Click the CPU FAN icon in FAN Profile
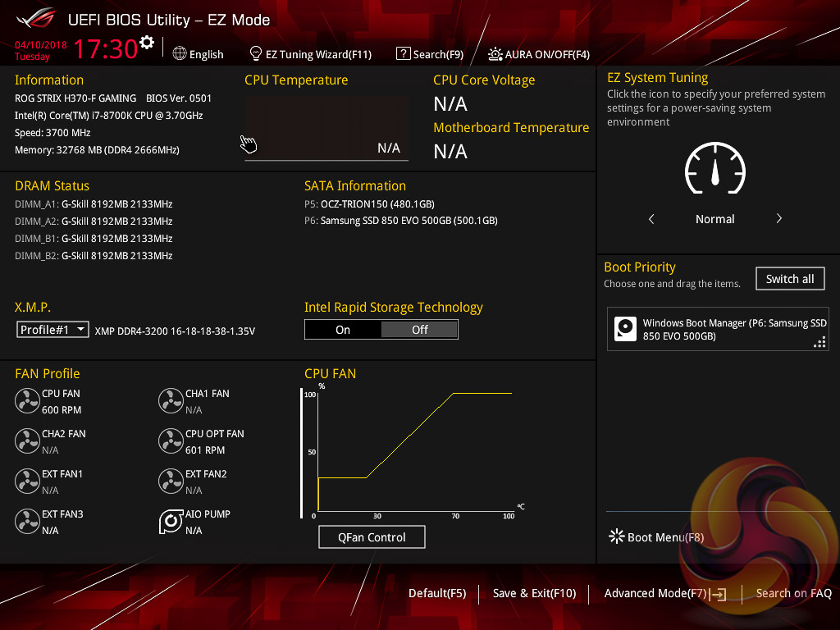 (x=27, y=401)
